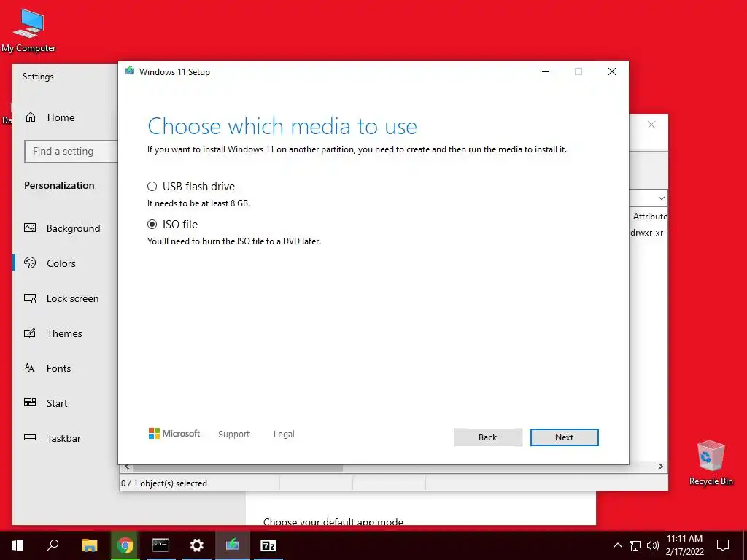Screen dimensions: 747x560
Task: Click the Home house icon in Settings
Action: (x=31, y=117)
